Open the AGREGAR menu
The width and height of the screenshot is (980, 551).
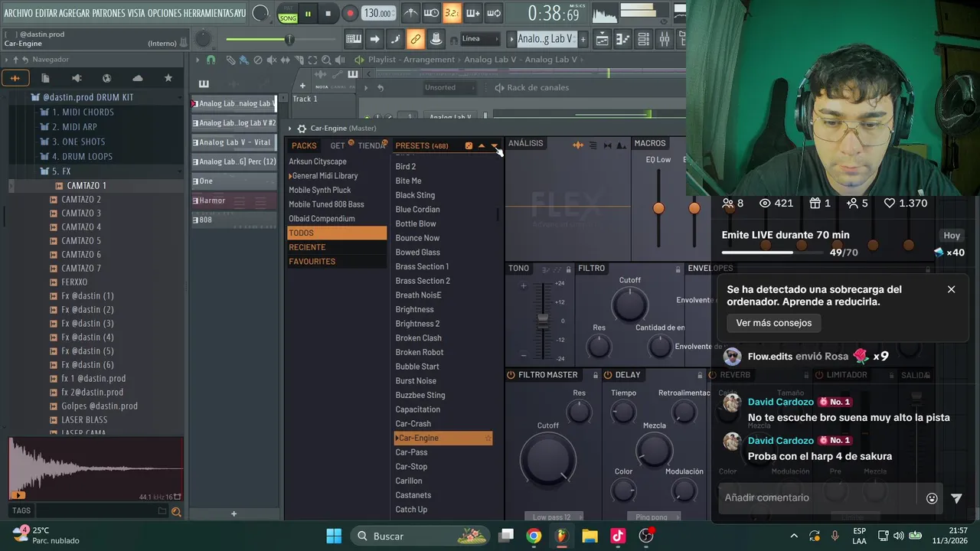75,13
